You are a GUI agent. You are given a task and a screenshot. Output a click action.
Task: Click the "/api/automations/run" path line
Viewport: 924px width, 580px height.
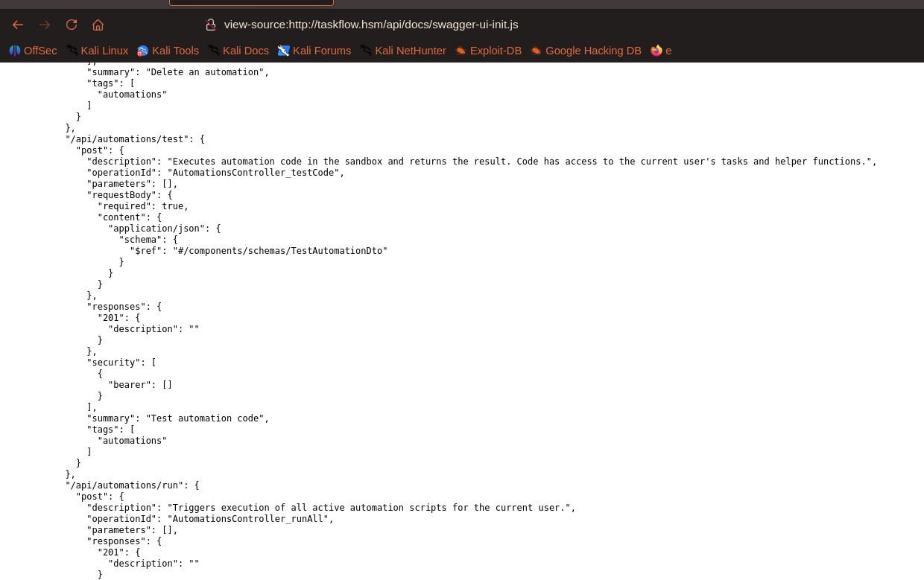pos(133,485)
